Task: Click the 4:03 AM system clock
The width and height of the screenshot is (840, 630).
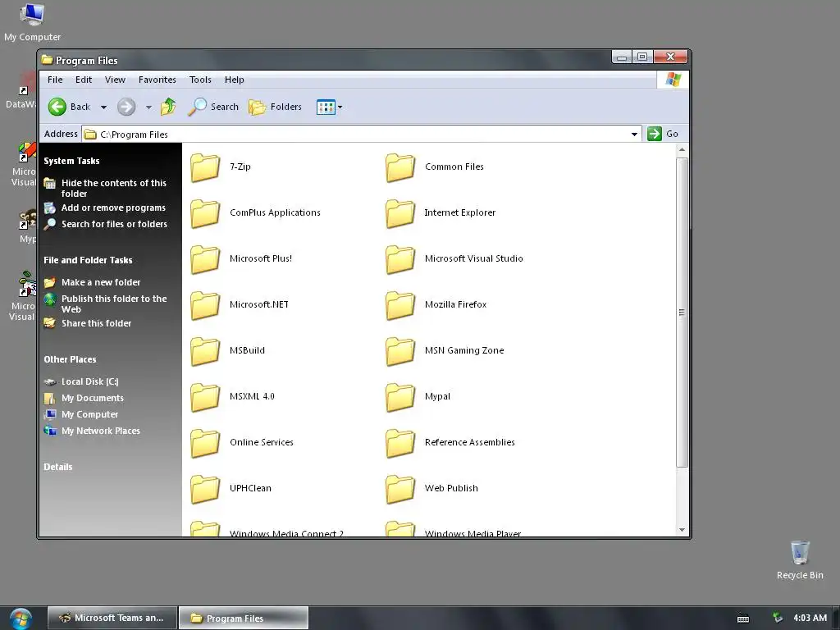Action: click(810, 618)
